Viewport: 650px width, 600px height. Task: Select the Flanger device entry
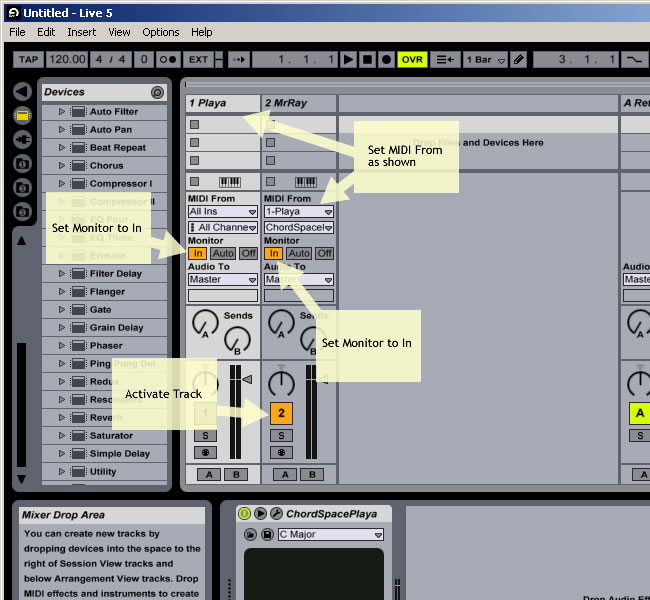pyautogui.click(x=104, y=291)
